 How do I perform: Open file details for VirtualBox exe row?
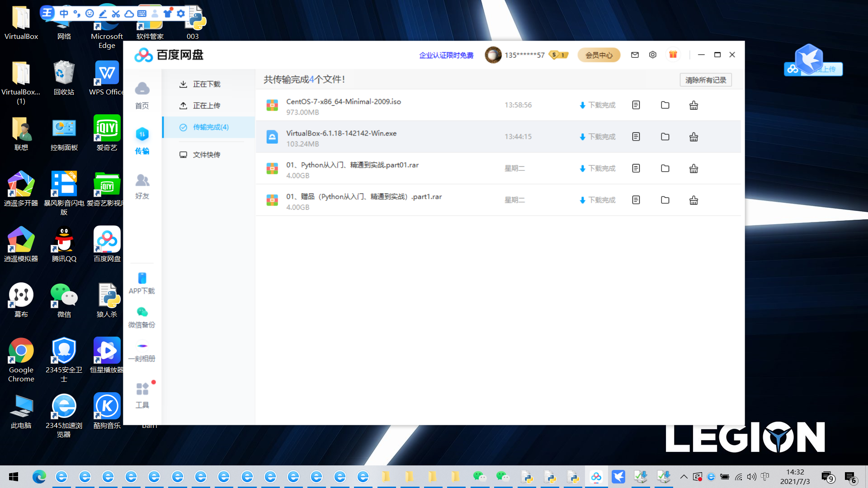636,136
